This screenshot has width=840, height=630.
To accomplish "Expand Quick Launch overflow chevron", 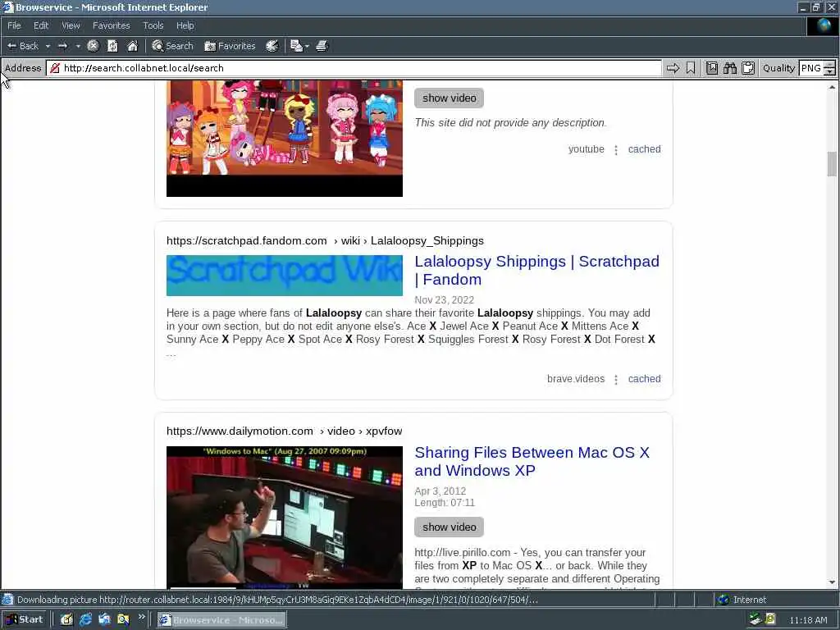I will tap(141, 617).
